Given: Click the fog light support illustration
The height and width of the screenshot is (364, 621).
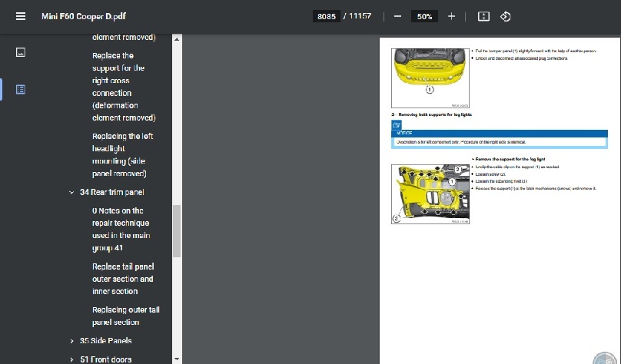Looking at the screenshot, I should click(x=430, y=194).
